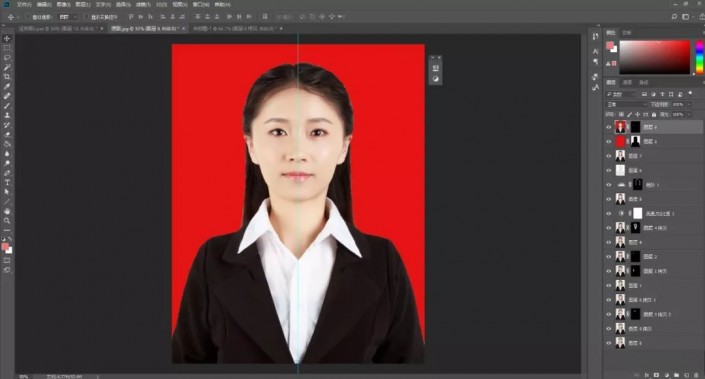Select the Crop tool
This screenshot has width=705, height=379.
tap(7, 77)
